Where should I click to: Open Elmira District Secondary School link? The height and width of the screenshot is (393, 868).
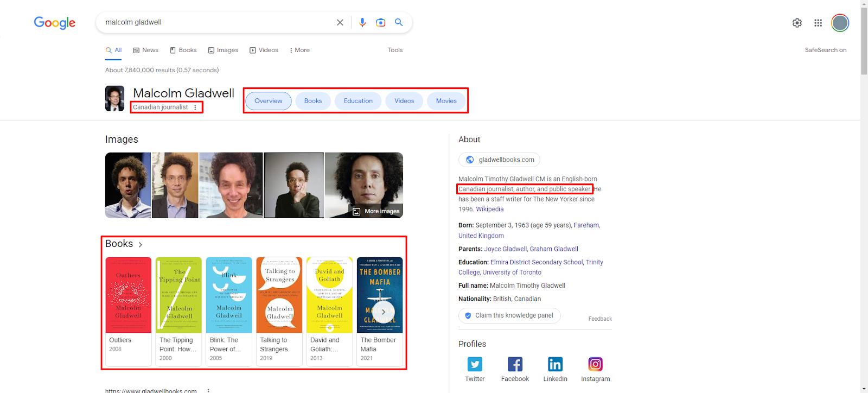(537, 262)
